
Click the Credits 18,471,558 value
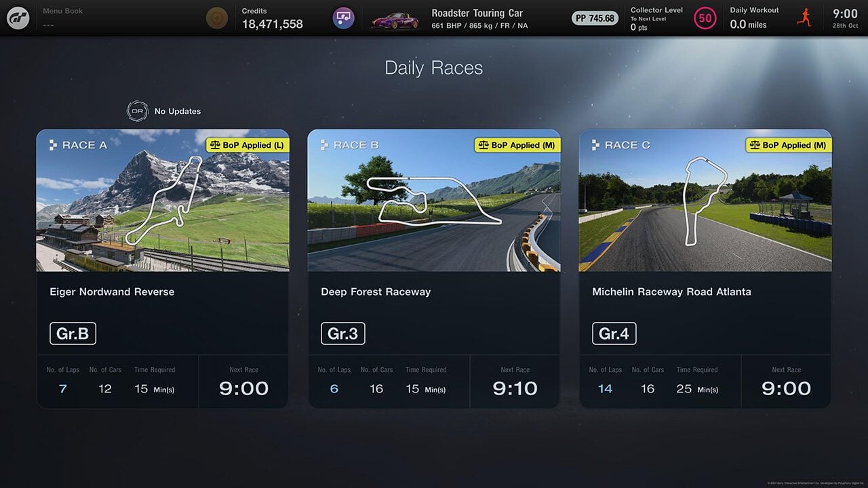(273, 24)
